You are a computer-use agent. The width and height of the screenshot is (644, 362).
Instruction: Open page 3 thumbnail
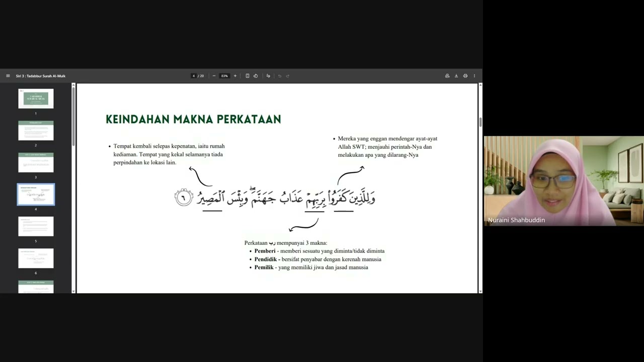(36, 162)
